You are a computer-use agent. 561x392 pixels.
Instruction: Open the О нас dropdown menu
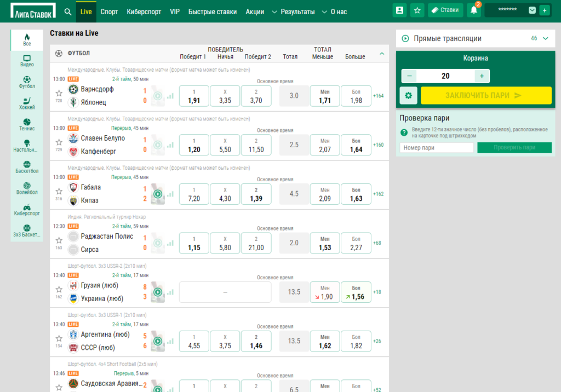pyautogui.click(x=335, y=12)
